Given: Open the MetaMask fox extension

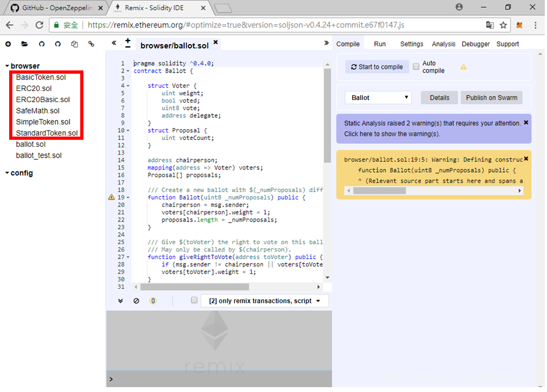Looking at the screenshot, I should [520, 25].
